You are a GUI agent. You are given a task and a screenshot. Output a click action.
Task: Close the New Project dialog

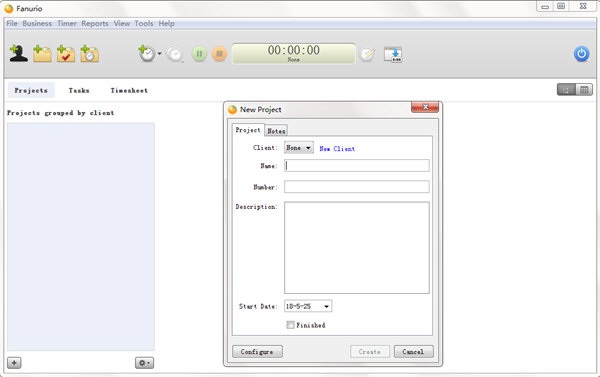[x=425, y=107]
